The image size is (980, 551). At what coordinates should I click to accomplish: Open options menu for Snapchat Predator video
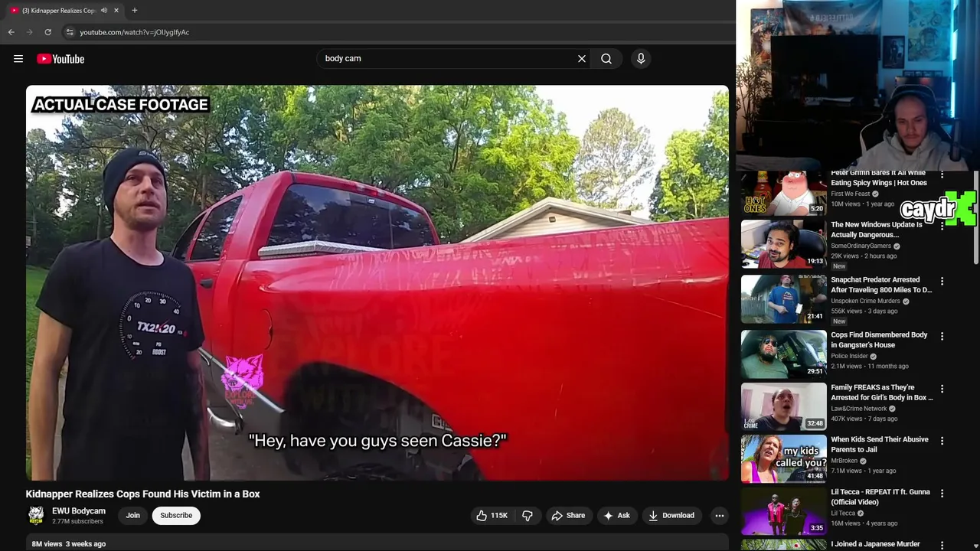[x=942, y=282]
